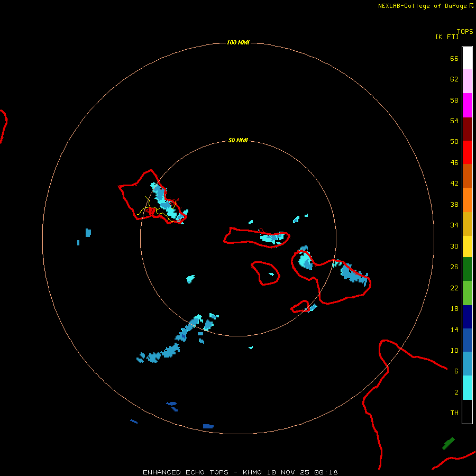Click the light pink legend color block
The width and height of the screenshot is (476, 476).
point(467,81)
